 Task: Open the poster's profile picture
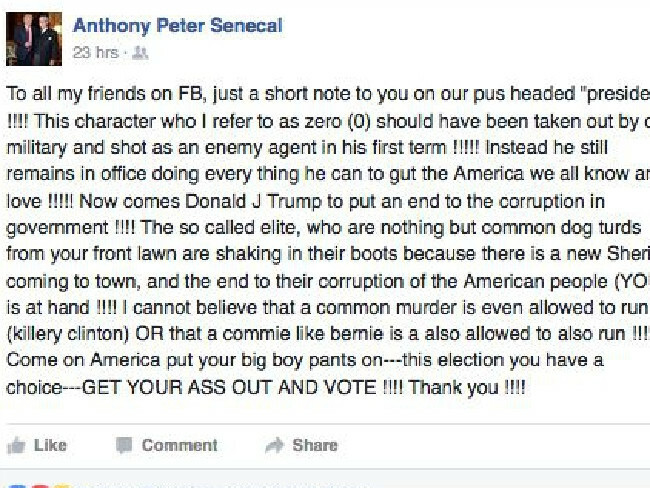(35, 38)
